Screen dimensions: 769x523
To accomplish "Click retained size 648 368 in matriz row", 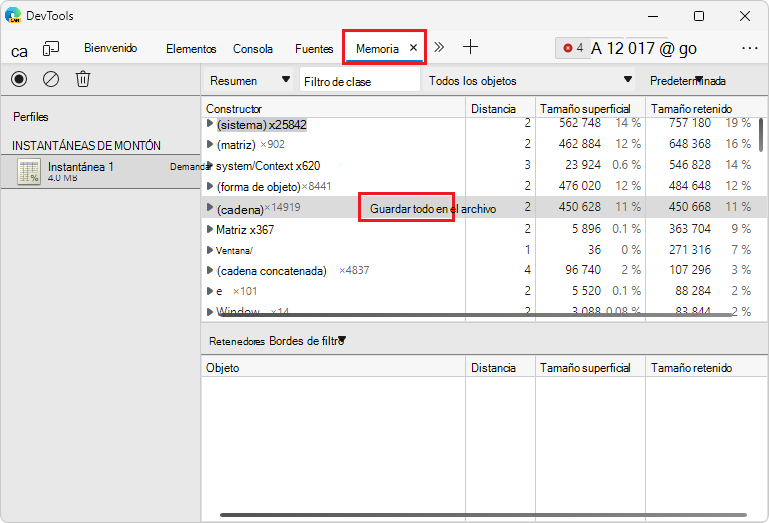I will [690, 144].
